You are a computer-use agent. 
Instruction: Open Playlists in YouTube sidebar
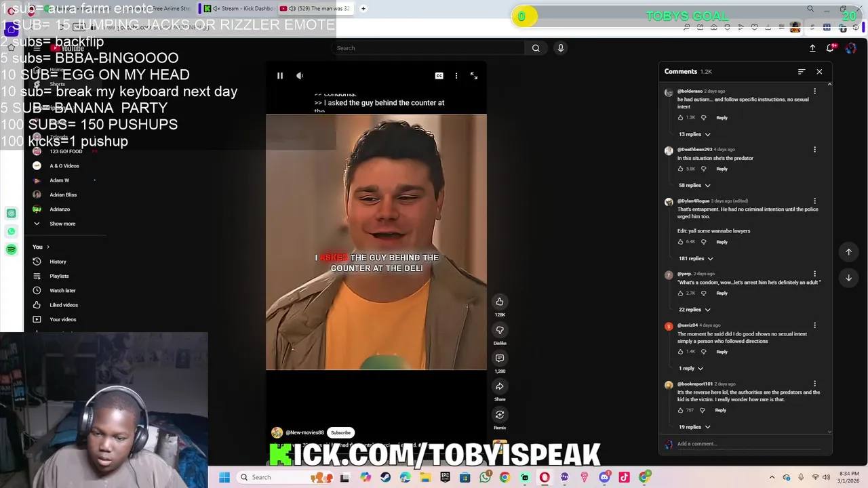tap(59, 276)
